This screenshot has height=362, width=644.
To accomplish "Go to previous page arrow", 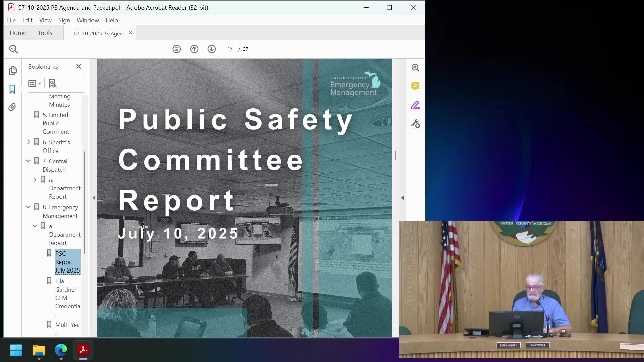I will (194, 49).
